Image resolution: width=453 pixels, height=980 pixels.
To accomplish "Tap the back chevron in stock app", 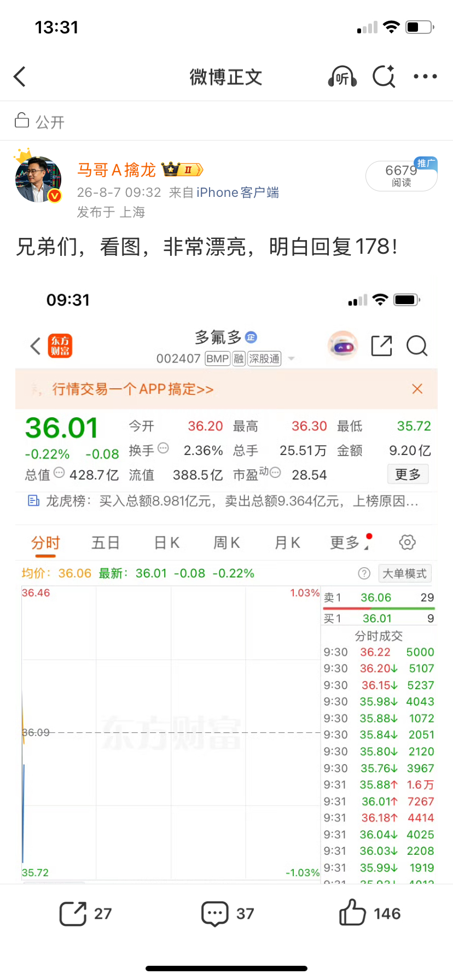I will [36, 346].
